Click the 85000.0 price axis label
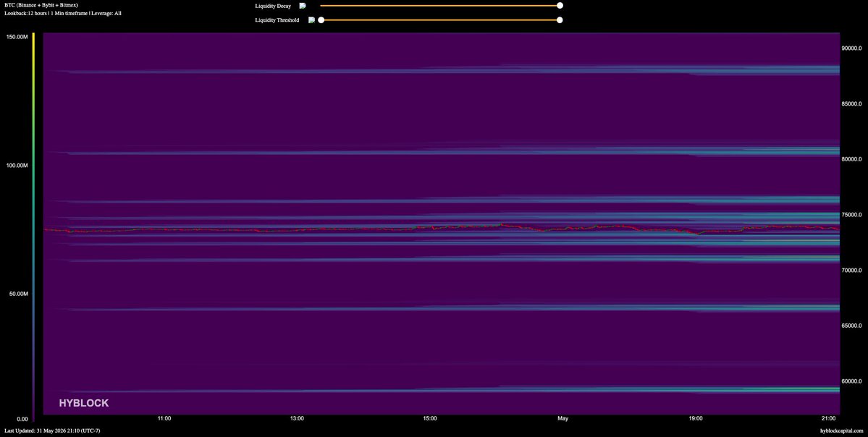Screen dimensions: 868x437 coord(851,103)
